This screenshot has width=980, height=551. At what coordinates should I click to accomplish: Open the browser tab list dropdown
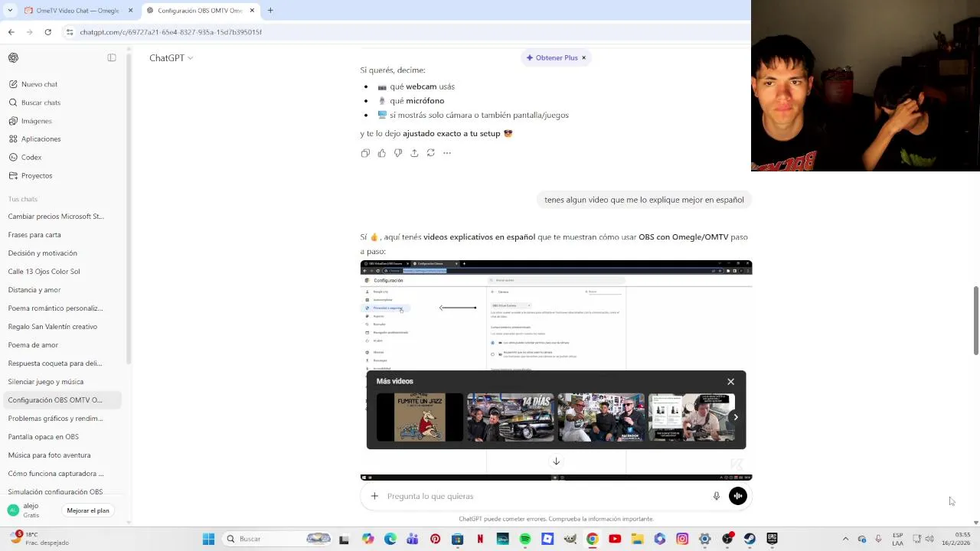tap(11, 11)
